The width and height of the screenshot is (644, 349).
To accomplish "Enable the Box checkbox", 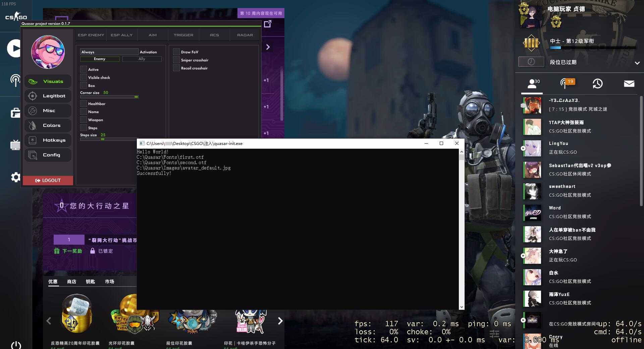I will click(x=84, y=86).
